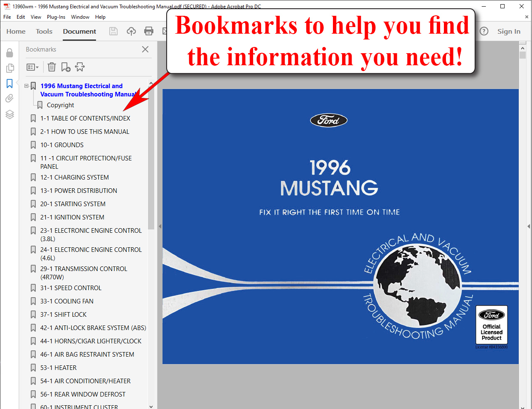Viewport: 532px width, 409px height.
Task: Open 46-1 AIR BAG RESTRAINT SYSTEM
Action: pyautogui.click(x=87, y=355)
